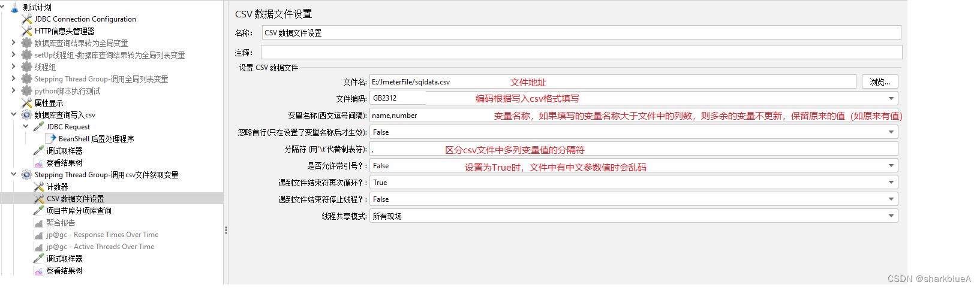
Task: Select the JDBC Connection Configuration tree item
Action: (85, 19)
